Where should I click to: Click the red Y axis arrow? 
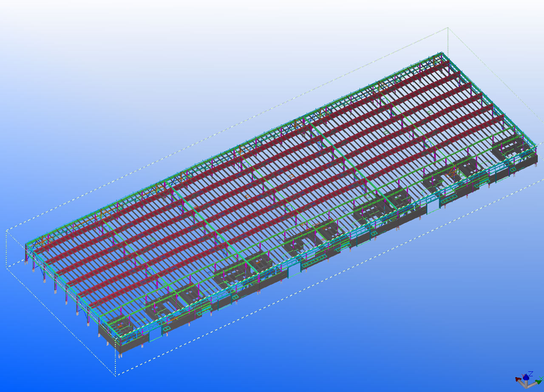point(518,379)
